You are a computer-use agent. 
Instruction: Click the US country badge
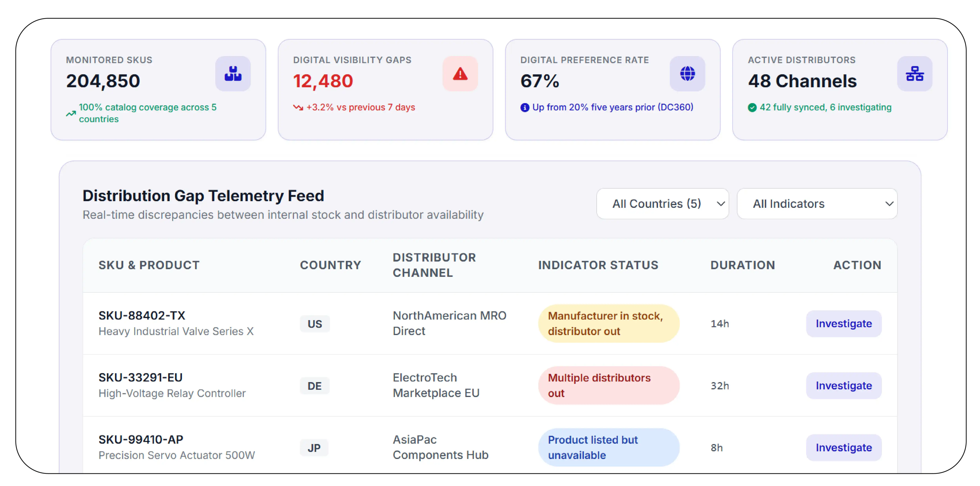pos(315,324)
